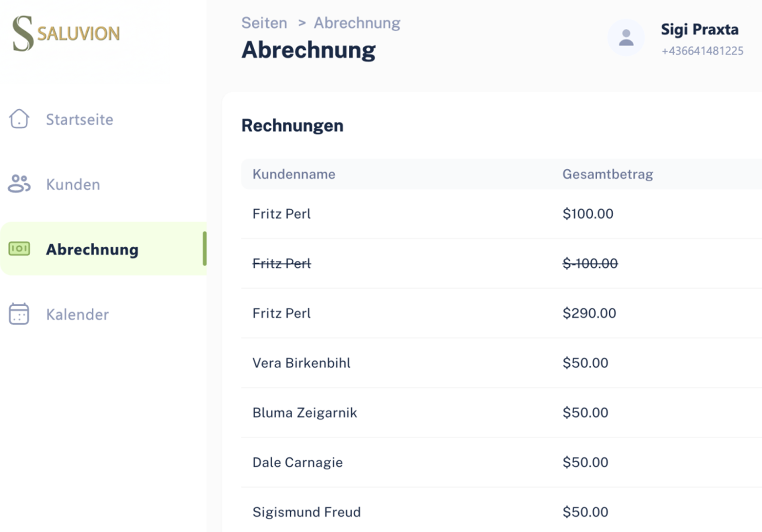Open the Fritz Perl $290.00 invoice
Screen dimensions: 762x532
281,313
